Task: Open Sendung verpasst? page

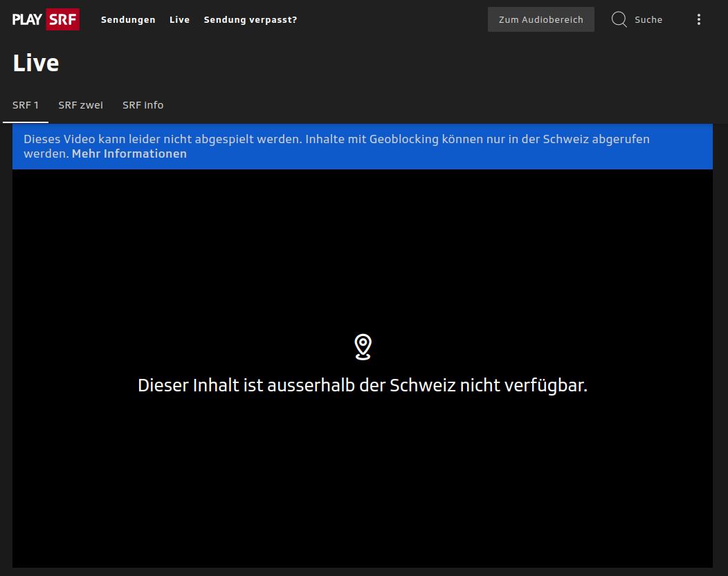Action: coord(251,20)
